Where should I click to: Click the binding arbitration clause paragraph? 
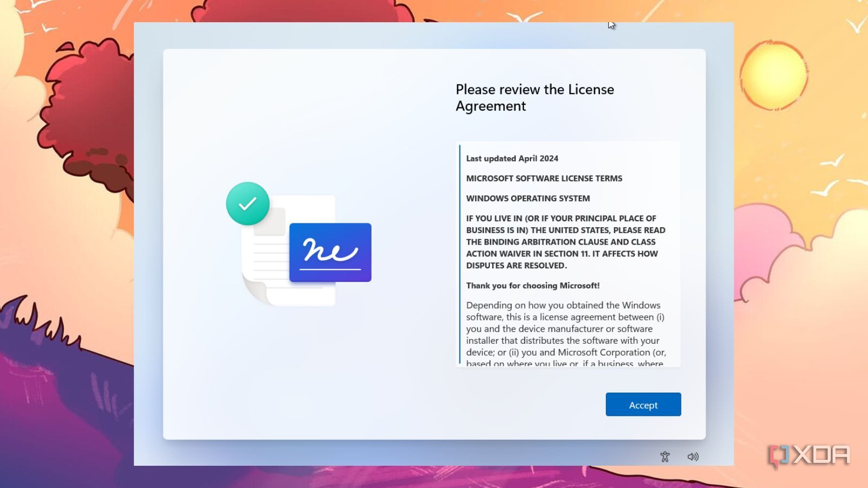566,242
